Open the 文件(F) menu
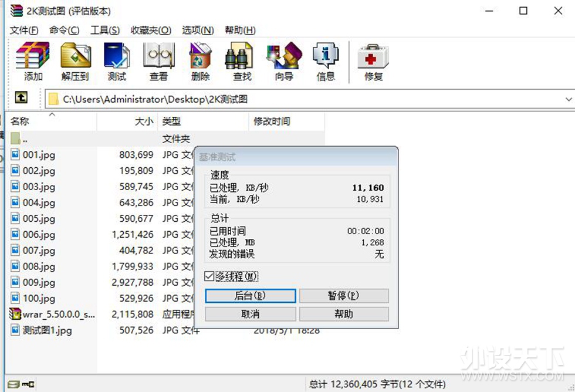The width and height of the screenshot is (575, 392). tap(24, 30)
